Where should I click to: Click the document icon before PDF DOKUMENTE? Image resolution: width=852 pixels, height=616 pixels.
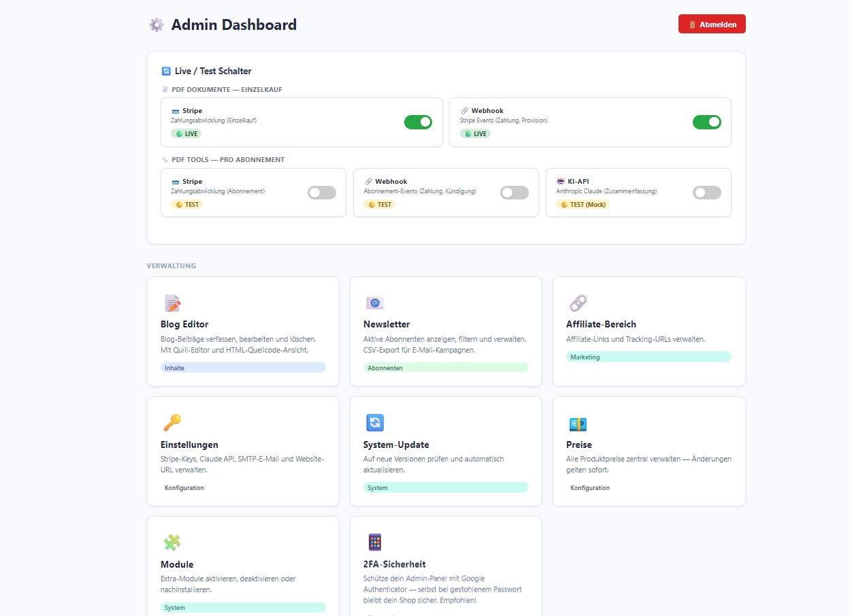tap(165, 89)
